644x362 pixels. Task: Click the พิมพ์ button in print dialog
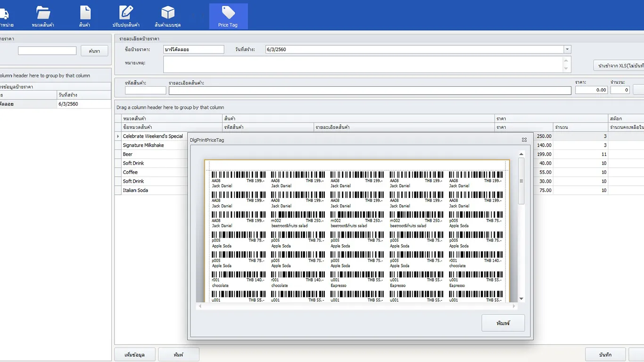503,323
